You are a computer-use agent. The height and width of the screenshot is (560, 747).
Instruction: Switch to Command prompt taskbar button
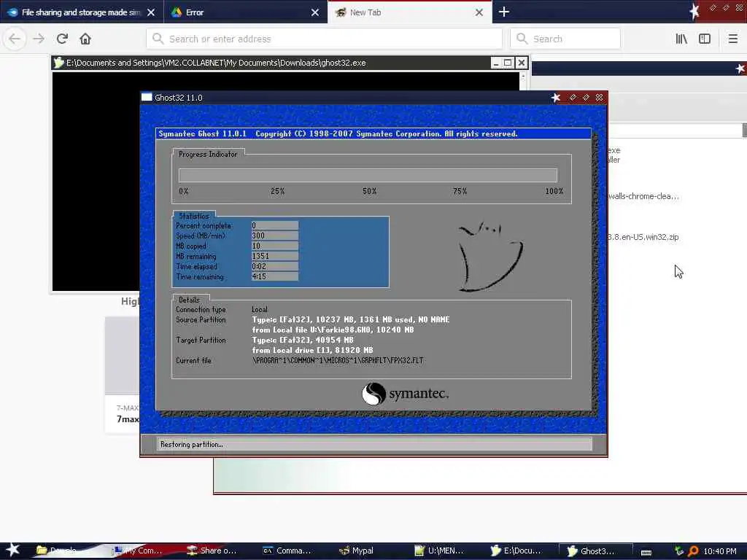tap(287, 551)
